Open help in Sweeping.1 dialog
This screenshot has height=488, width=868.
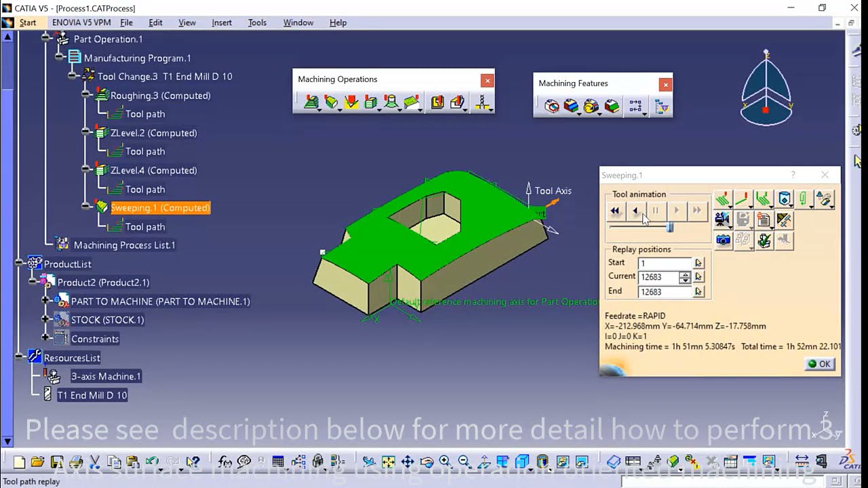click(x=793, y=175)
